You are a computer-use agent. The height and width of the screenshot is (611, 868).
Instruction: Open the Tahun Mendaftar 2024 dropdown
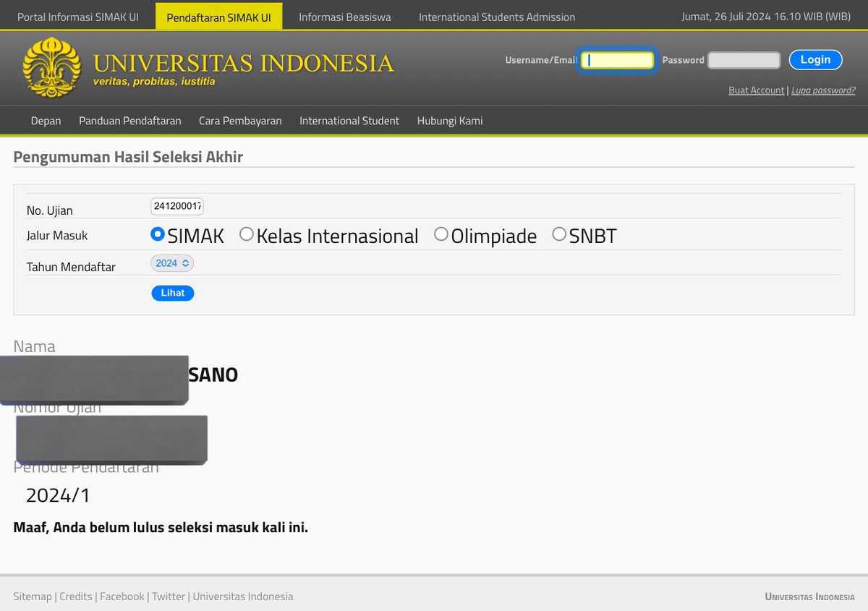(172, 263)
